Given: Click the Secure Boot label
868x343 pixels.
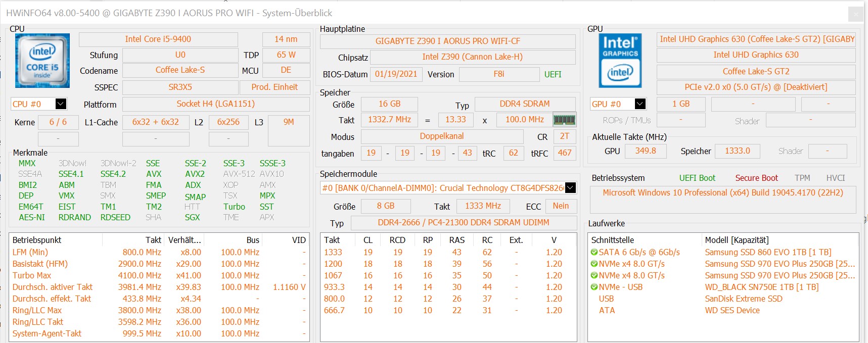Looking at the screenshot, I should click(756, 178).
